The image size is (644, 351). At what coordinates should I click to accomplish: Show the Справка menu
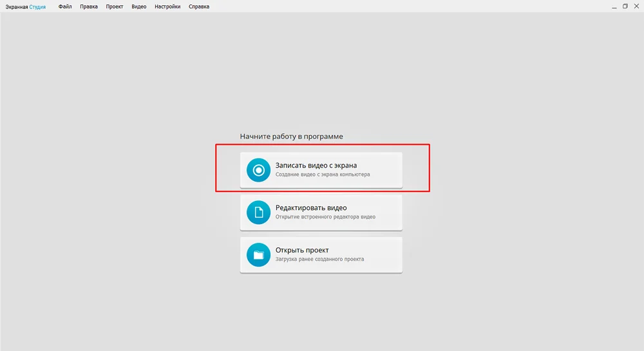pos(199,6)
